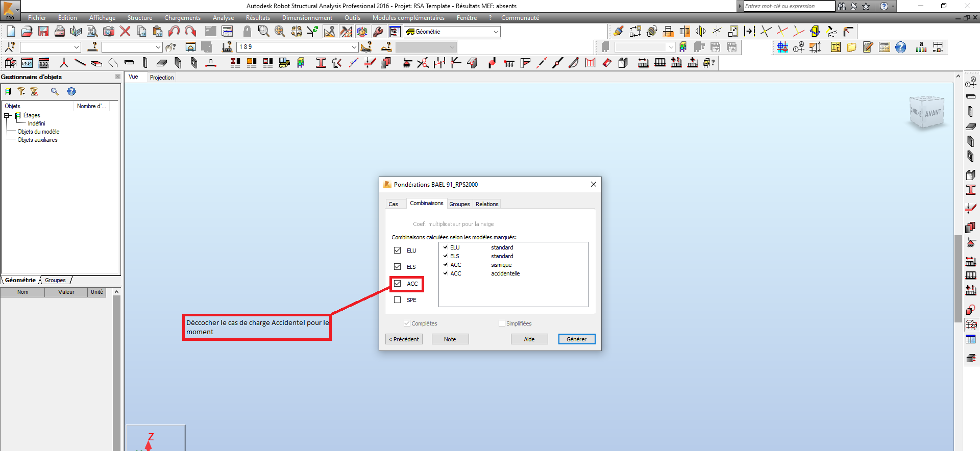Click the paintbrush icon in top toolbar
Image resolution: width=980 pixels, height=451 pixels.
point(619,31)
